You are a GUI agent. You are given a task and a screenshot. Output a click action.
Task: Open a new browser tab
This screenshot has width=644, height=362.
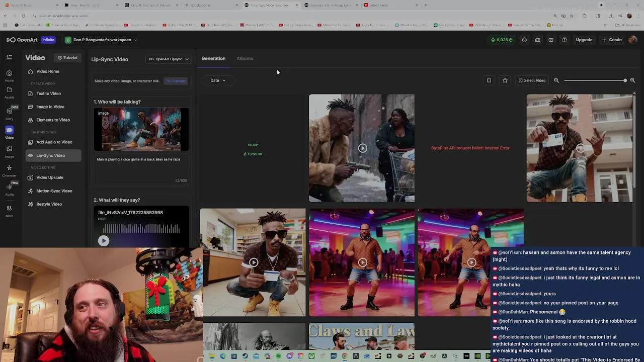point(426,5)
